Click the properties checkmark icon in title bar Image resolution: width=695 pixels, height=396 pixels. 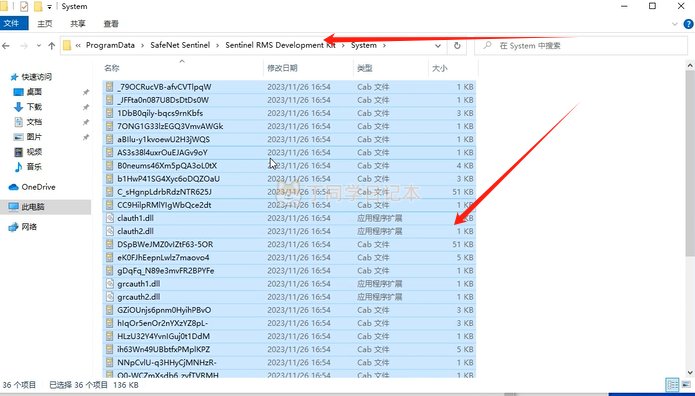click(x=24, y=6)
